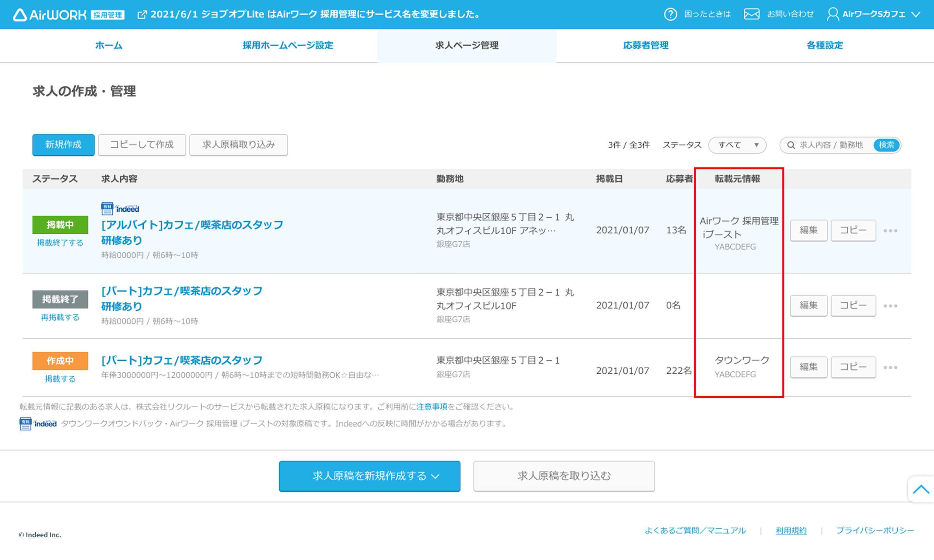Open the ステータス すべて dropdown

[x=737, y=145]
